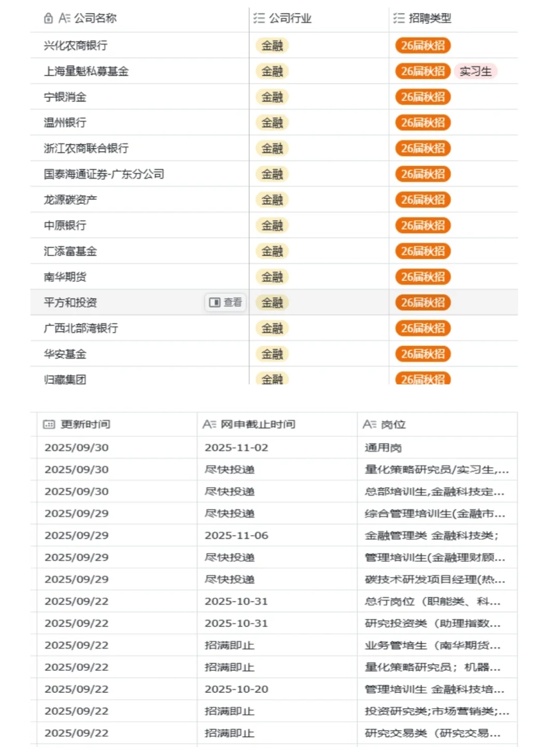Screen dimensions: 560x747
Task: Click company name 龙源碳资产
Action: [71, 200]
